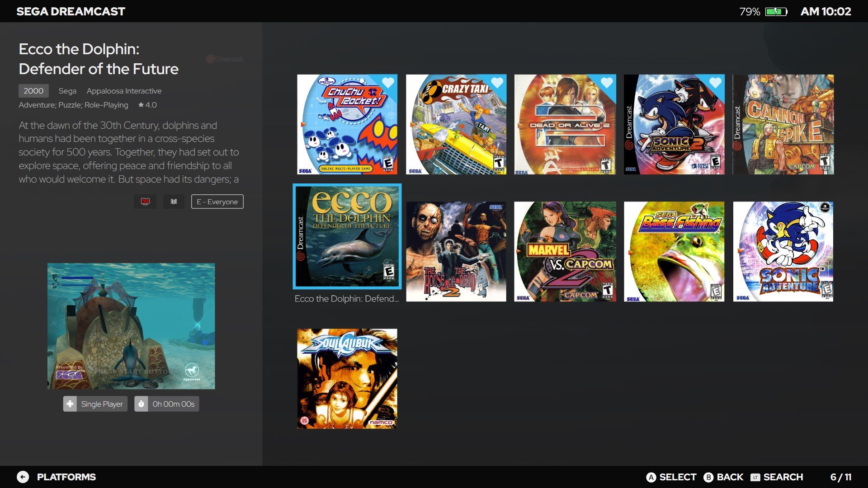Click the 6 / 11 item counter
Screen dimensions: 868x488
[841, 477]
